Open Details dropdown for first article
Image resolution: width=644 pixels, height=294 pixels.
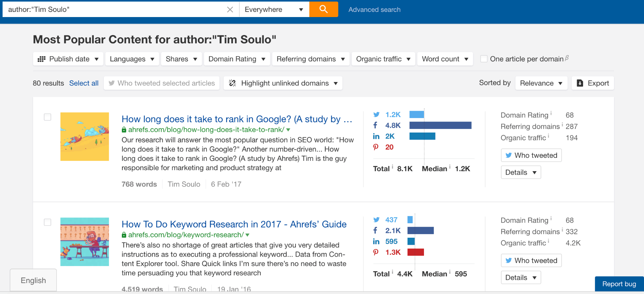click(521, 172)
